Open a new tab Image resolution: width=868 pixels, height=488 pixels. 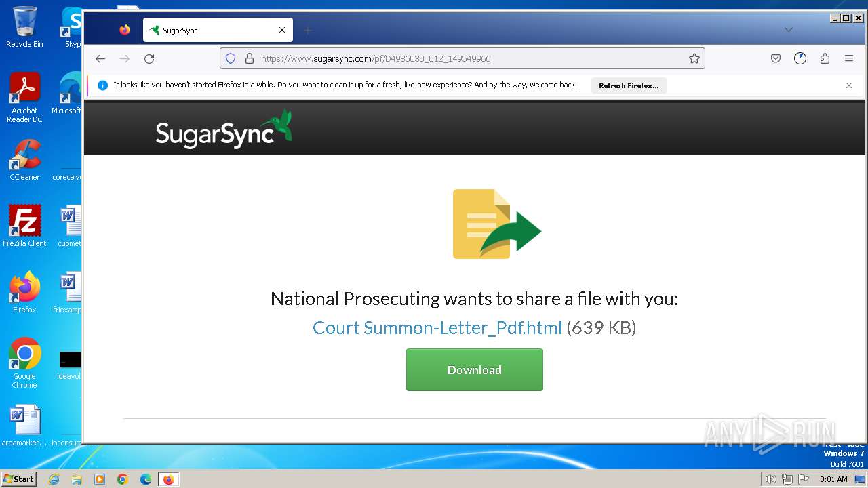308,30
